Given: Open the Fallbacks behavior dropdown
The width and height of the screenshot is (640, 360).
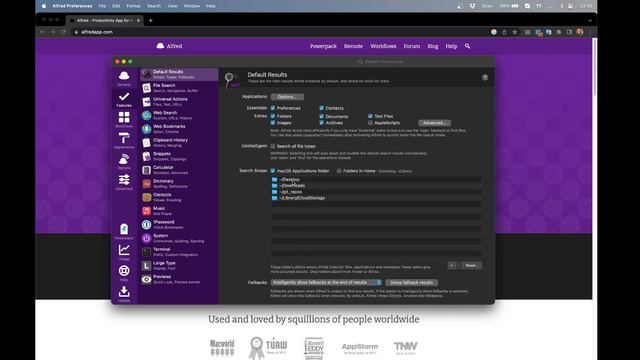Looking at the screenshot, I should click(327, 282).
